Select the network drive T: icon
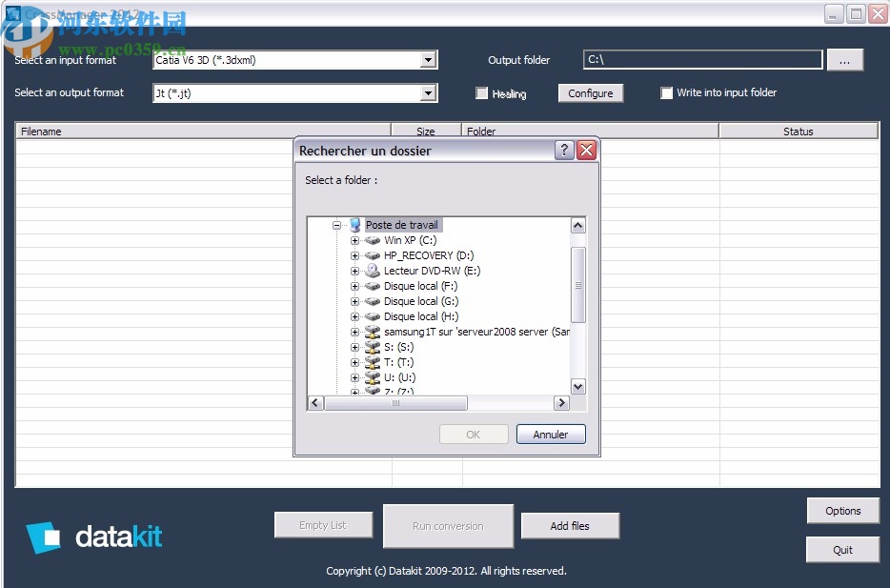 pos(372,362)
